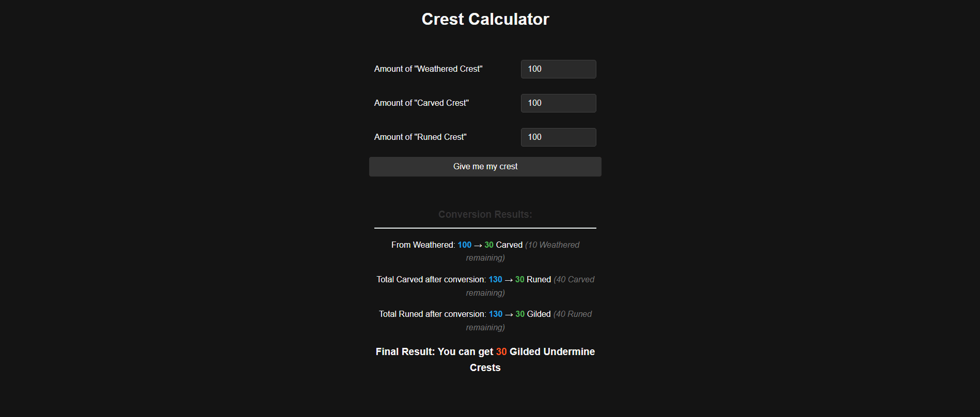Viewport: 980px width, 417px height.
Task: Click the "Conversion Results:" heading
Action: coord(485,215)
